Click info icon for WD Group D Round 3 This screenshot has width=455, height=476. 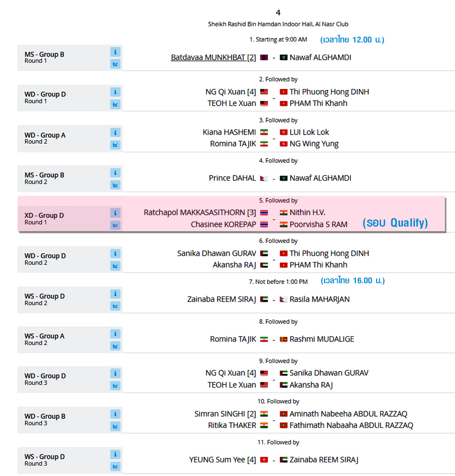pos(115,373)
